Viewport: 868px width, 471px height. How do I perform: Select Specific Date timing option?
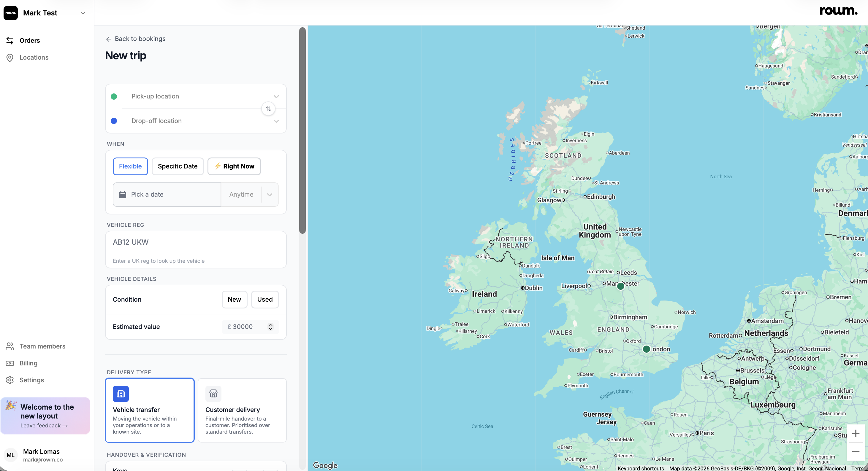178,166
